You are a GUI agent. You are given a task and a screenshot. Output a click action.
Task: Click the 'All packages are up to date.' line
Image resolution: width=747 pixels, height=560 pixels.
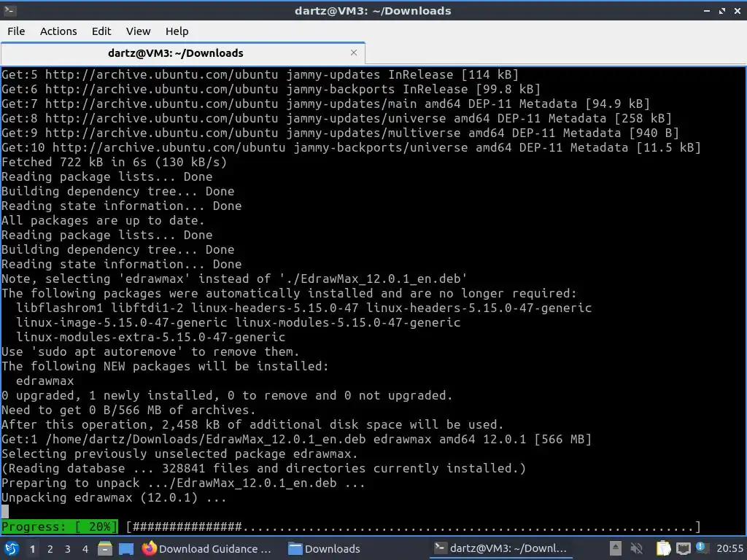pos(103,220)
